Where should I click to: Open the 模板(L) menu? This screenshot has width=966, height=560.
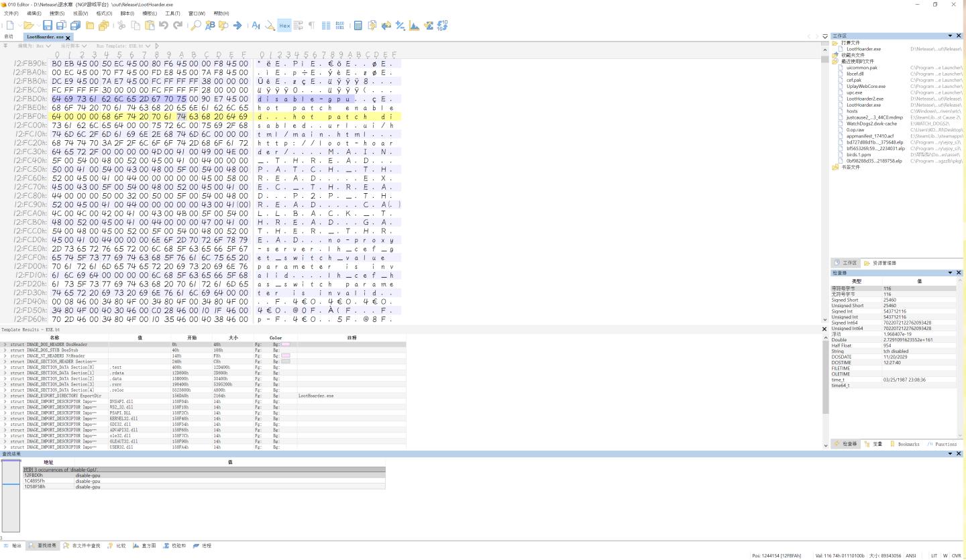pos(149,13)
